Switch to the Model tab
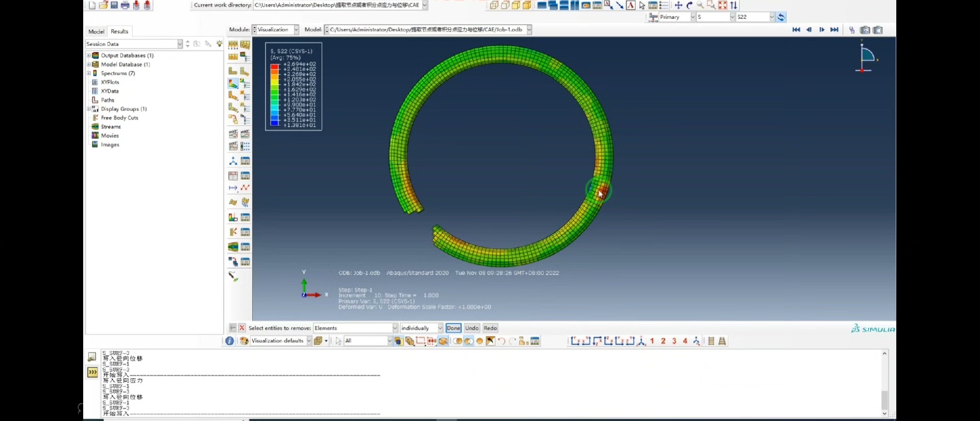Image resolution: width=980 pixels, height=421 pixels. pos(96,32)
